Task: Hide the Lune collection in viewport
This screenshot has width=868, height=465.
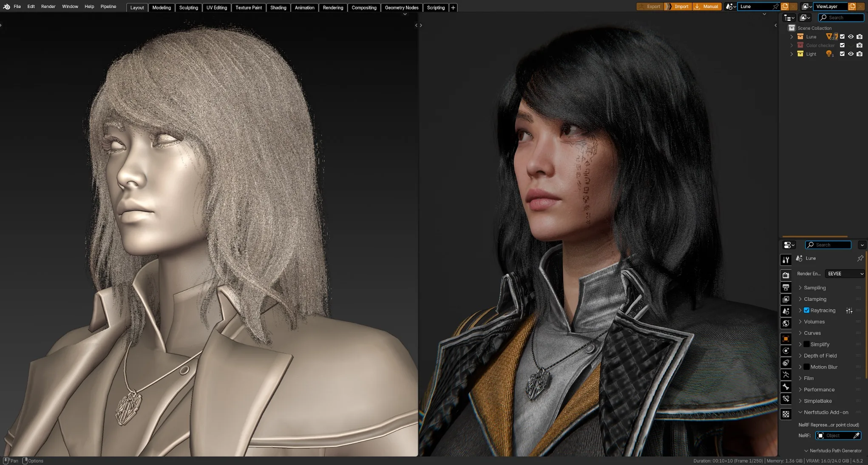Action: (x=851, y=37)
